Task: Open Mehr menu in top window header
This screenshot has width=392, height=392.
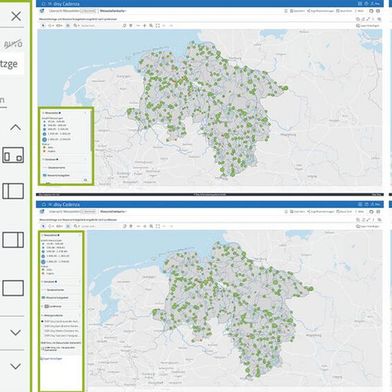Action: (360, 11)
